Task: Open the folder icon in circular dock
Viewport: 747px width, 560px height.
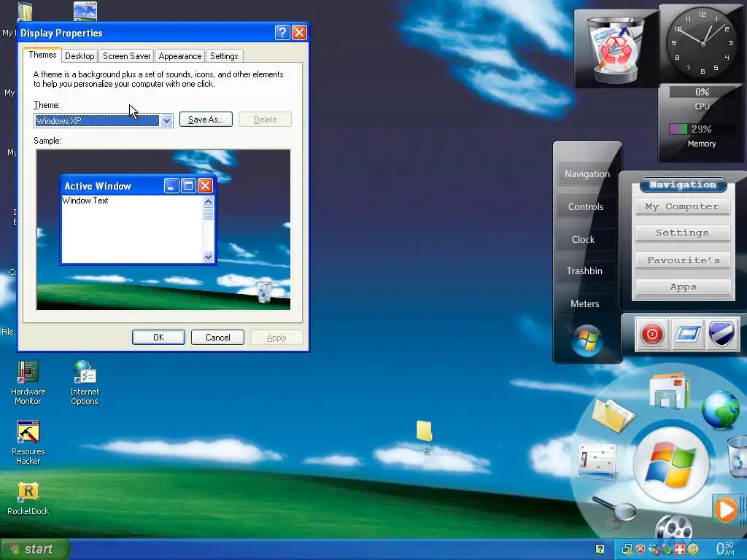Action: pos(613,415)
